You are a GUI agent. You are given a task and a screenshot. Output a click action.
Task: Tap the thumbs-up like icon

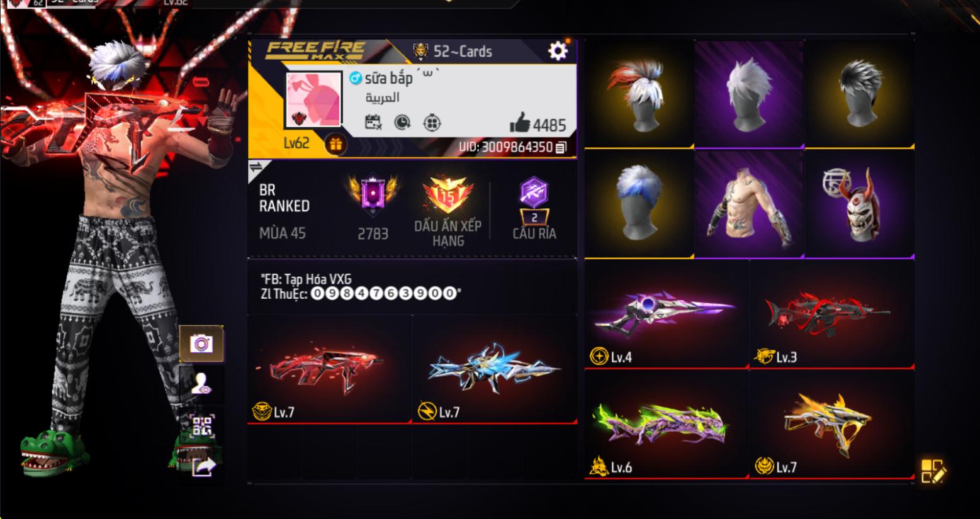(520, 123)
